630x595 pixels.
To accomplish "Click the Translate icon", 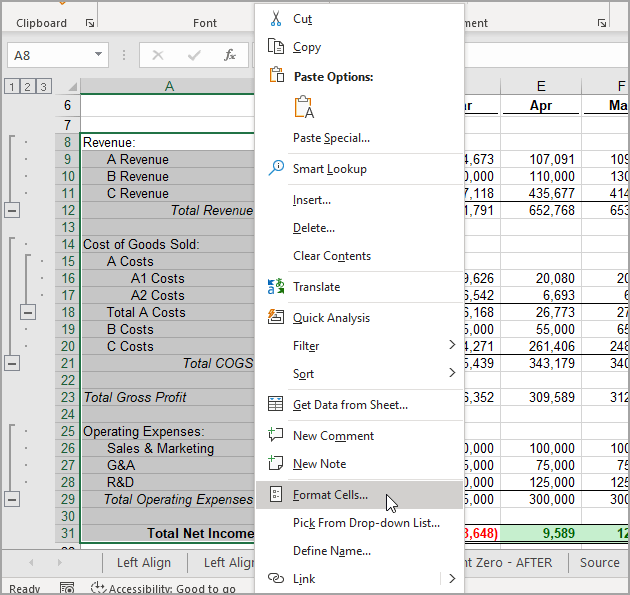I will point(276,286).
